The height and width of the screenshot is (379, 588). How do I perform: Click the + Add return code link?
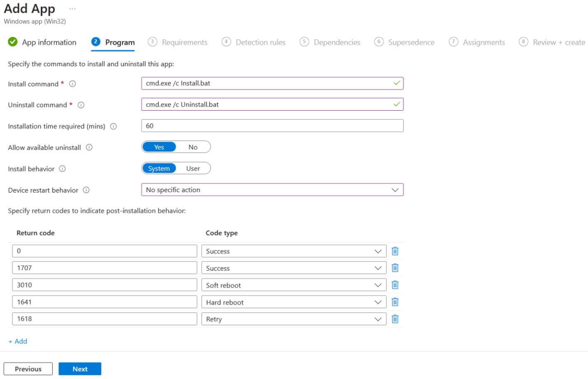click(18, 341)
